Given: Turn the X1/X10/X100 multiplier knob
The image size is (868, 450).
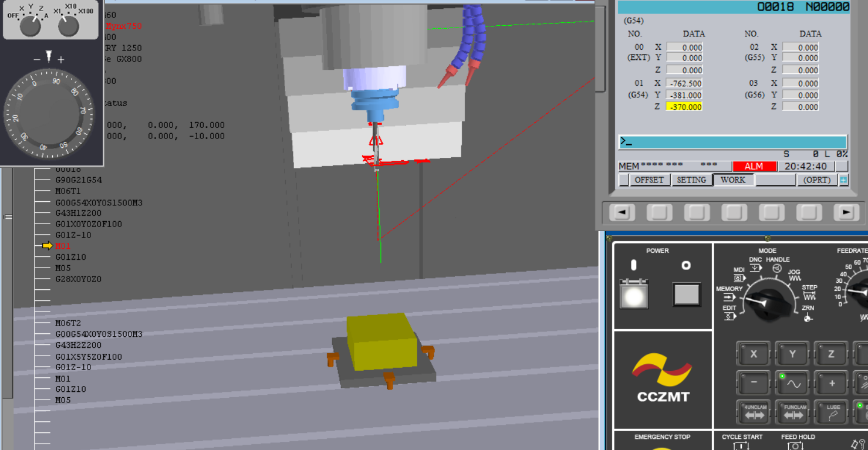Looking at the screenshot, I should pos(69,26).
